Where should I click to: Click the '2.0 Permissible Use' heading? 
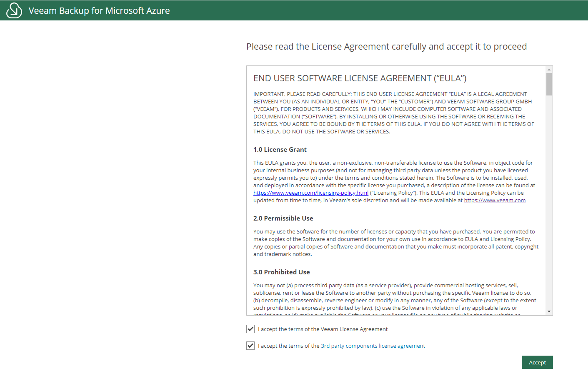[283, 218]
